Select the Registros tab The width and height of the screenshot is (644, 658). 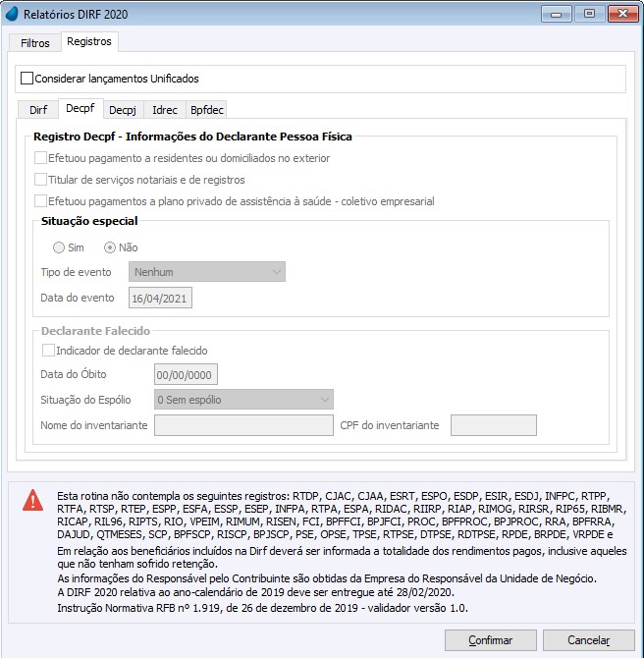pyautogui.click(x=89, y=41)
